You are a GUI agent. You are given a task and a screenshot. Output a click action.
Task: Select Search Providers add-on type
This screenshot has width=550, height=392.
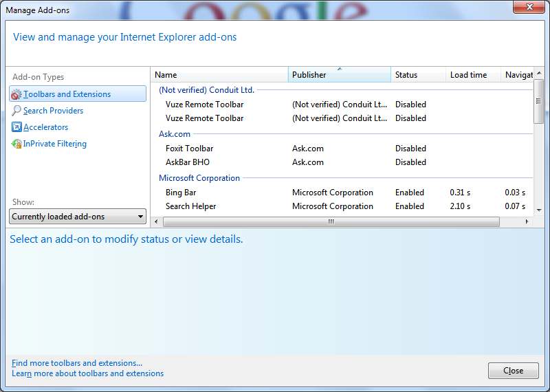(x=53, y=111)
